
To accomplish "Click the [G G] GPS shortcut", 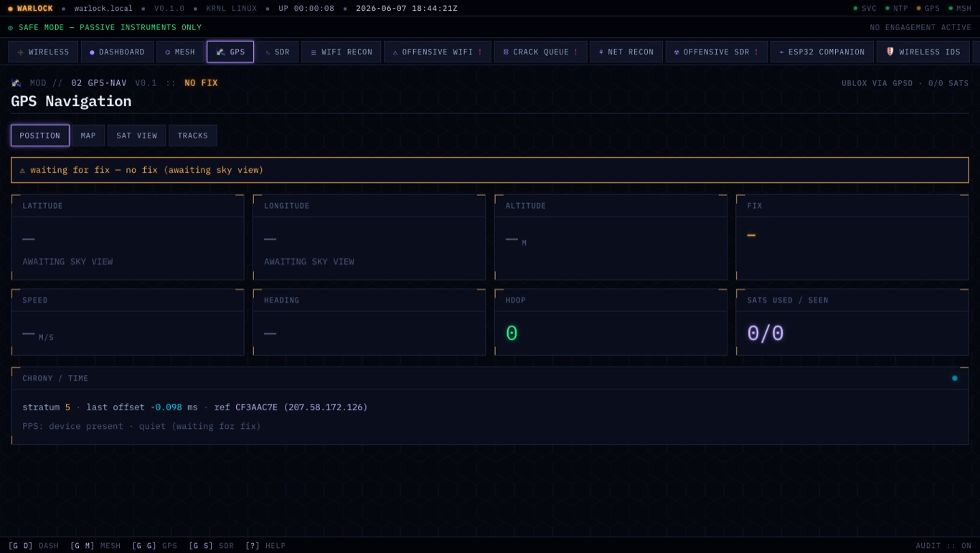I will [154, 546].
